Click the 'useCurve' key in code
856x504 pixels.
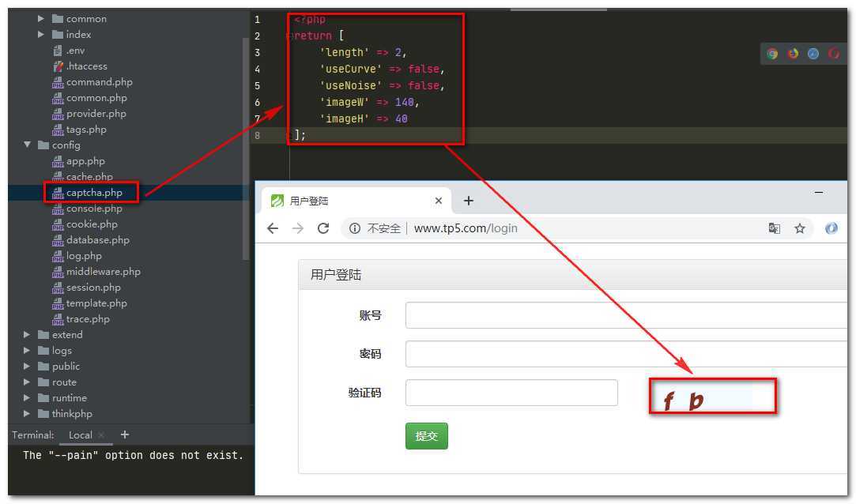coord(350,70)
